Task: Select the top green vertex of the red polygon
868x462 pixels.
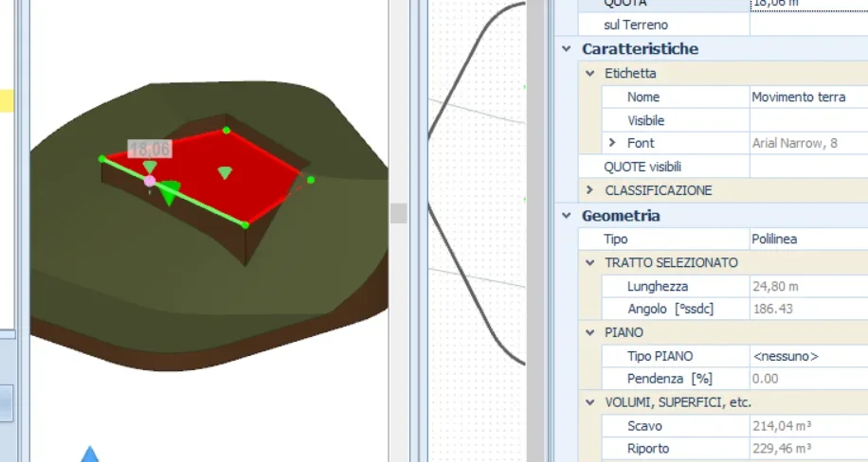Action: [226, 130]
